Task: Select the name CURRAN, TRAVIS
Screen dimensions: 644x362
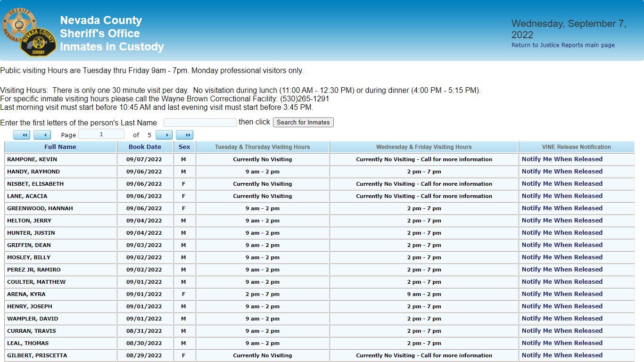Action: [32, 331]
